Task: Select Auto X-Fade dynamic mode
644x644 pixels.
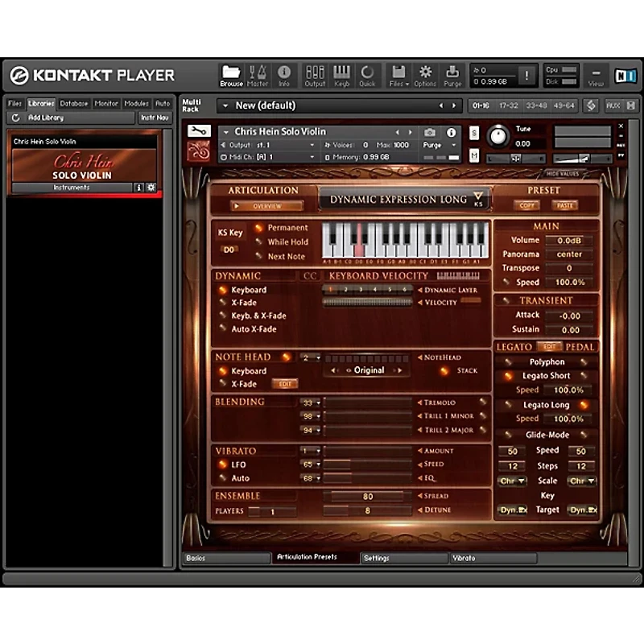Action: point(223,329)
